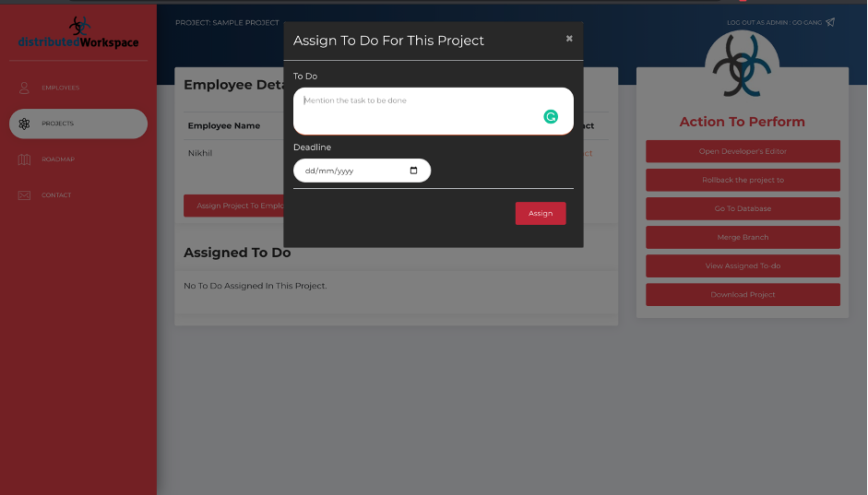Image resolution: width=868 pixels, height=495 pixels.
Task: Select the Roadmap menu item
Action: [x=58, y=159]
